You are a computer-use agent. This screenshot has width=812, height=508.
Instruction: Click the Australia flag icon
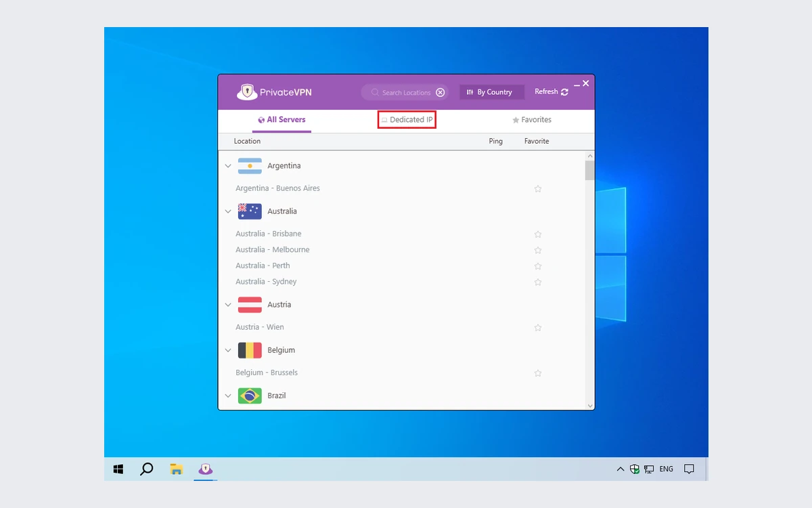(250, 211)
